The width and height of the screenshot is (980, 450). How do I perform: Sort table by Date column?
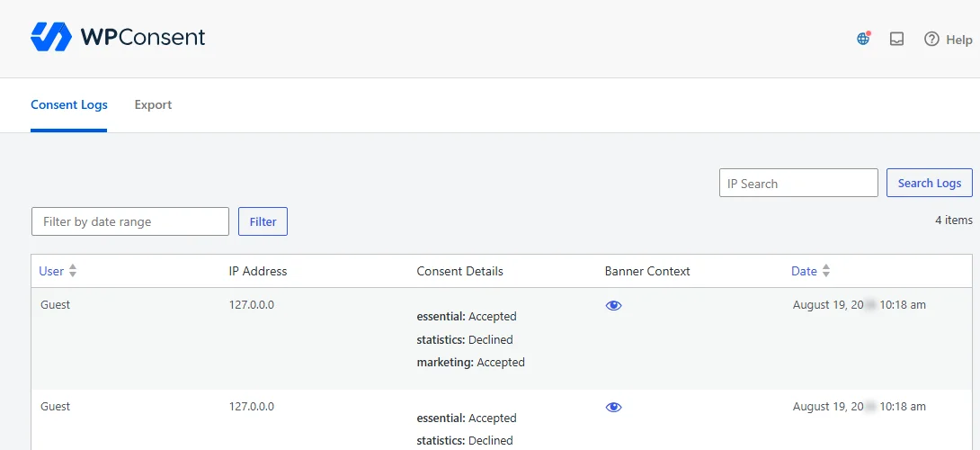804,271
